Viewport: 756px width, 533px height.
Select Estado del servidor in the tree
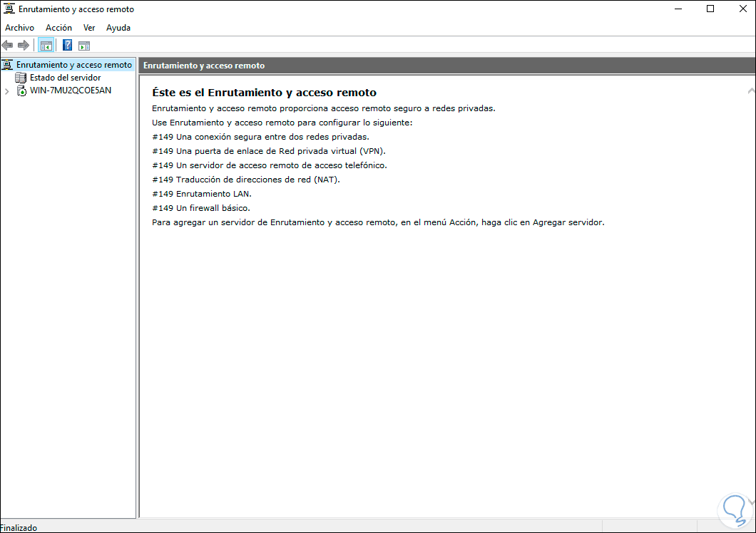pos(65,78)
